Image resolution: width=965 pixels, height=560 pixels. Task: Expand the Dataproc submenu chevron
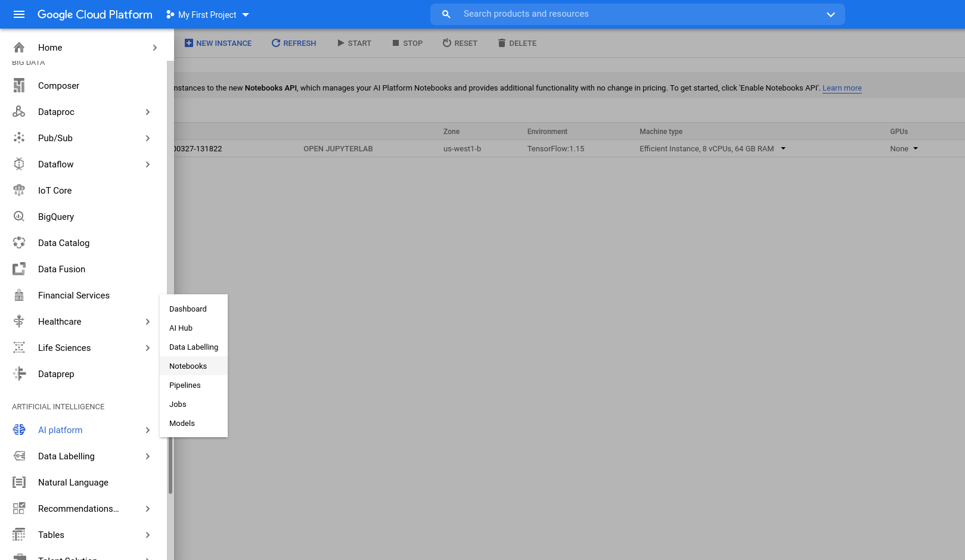pyautogui.click(x=148, y=112)
